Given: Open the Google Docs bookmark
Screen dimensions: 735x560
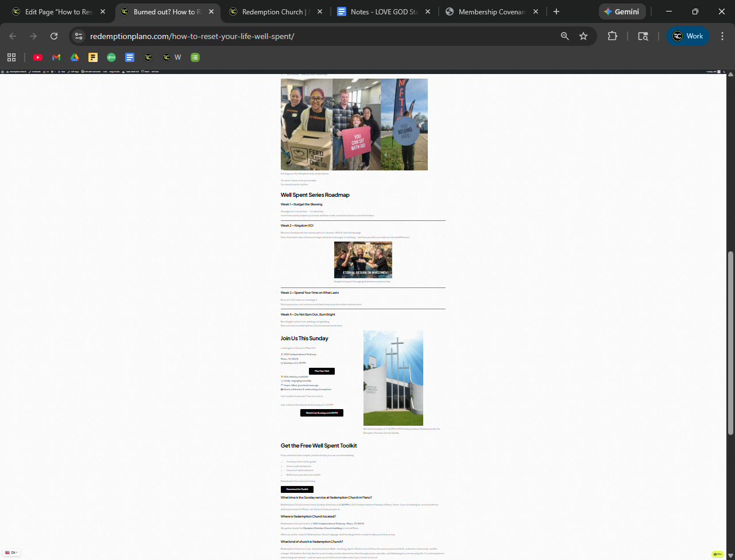Looking at the screenshot, I should pyautogui.click(x=130, y=57).
